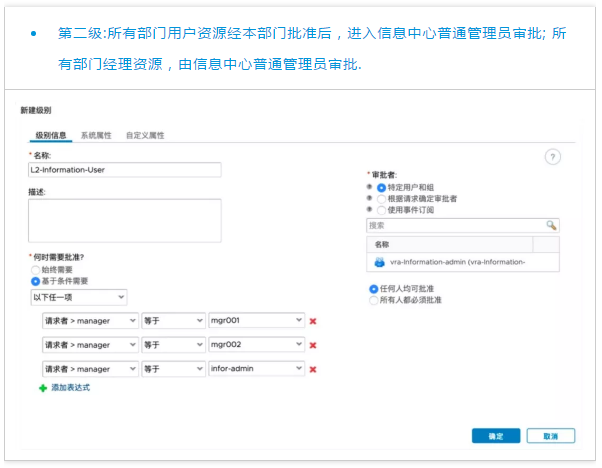Select the 使用事件订阅 radio button

381,209
